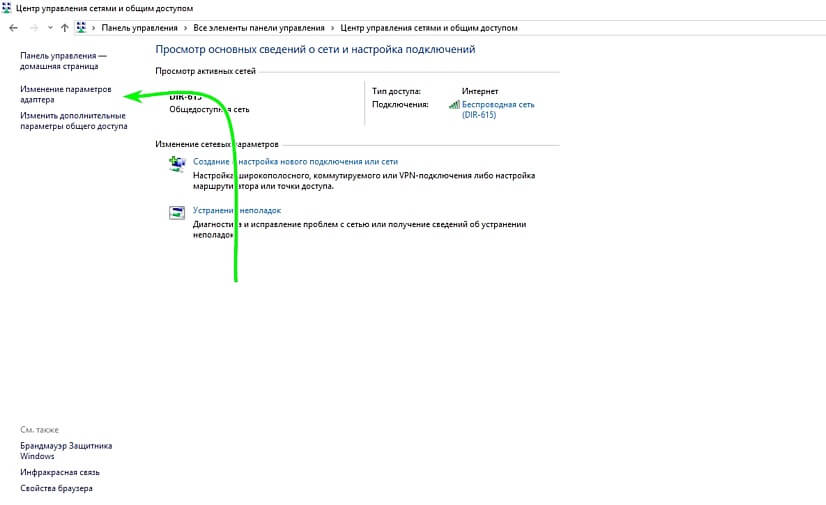826x505 pixels.
Task: Open 'Брандмауэр Защитника Windows' link
Action: coord(66,451)
